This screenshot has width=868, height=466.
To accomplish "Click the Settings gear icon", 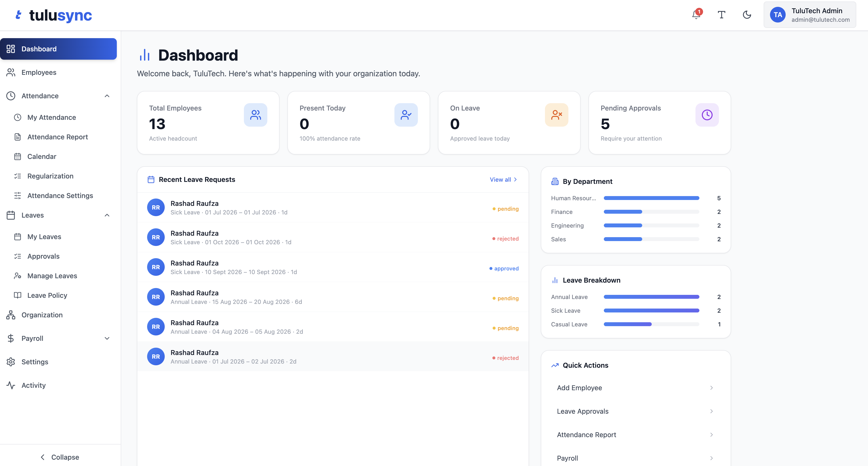I will point(11,362).
